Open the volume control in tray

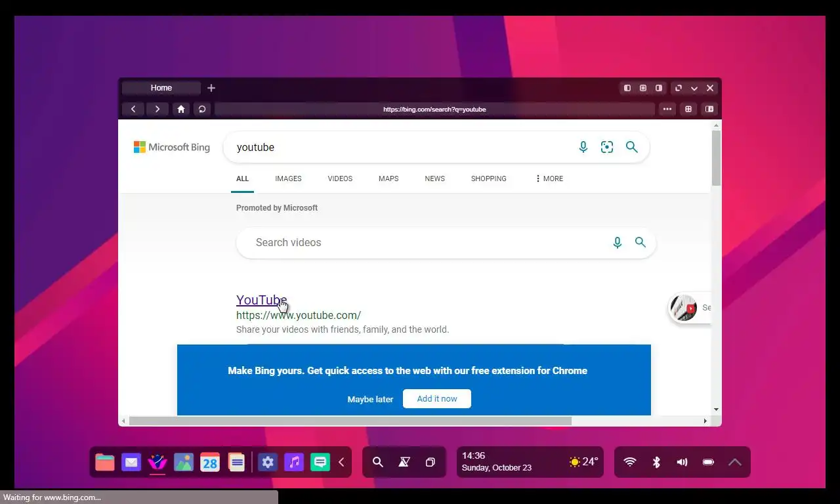[682, 462]
